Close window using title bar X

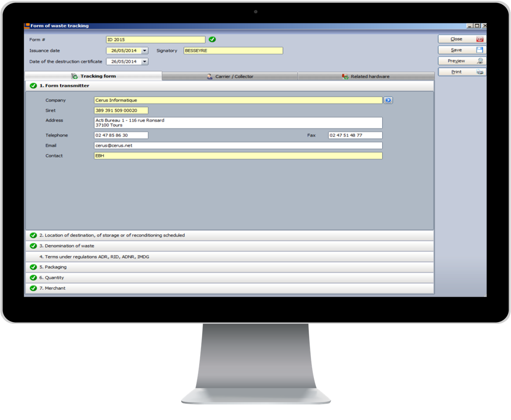[x=484, y=26]
